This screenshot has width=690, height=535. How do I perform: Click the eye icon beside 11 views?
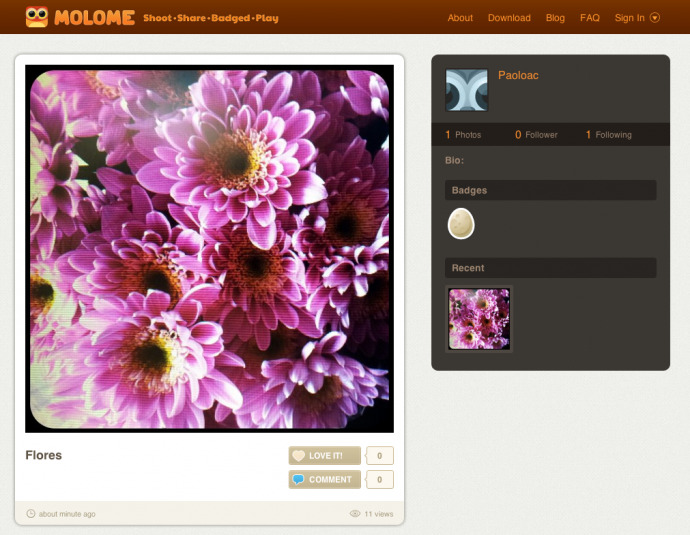coord(355,514)
